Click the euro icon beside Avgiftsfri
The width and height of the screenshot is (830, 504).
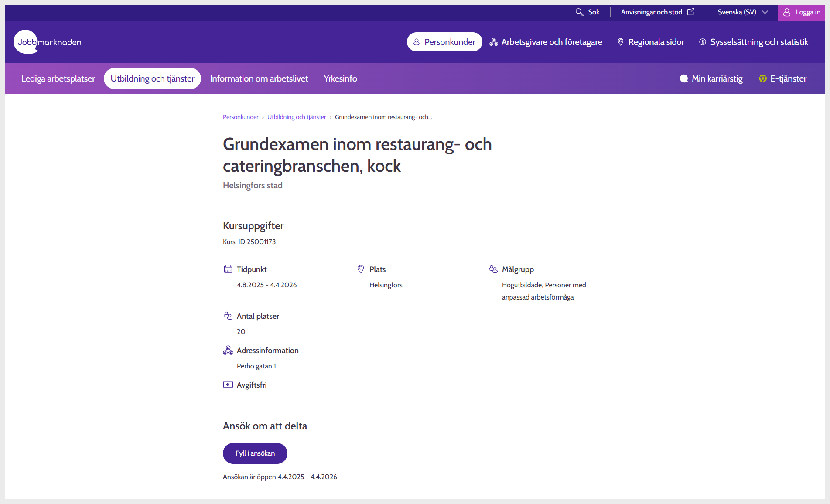228,385
